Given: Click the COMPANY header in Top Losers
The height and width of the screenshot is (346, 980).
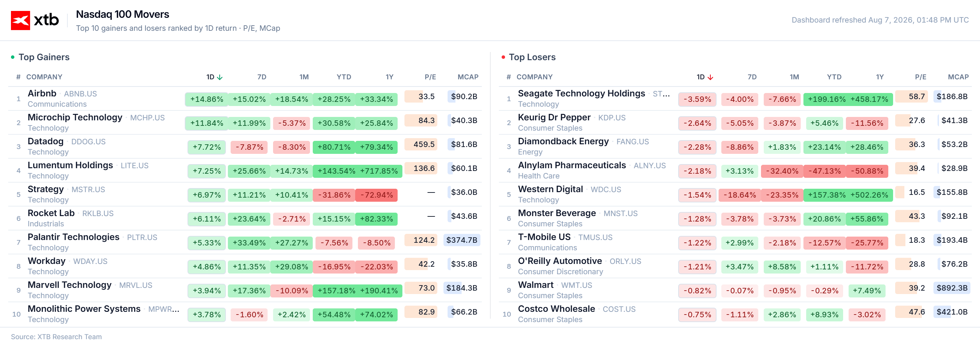Looking at the screenshot, I should [534, 77].
